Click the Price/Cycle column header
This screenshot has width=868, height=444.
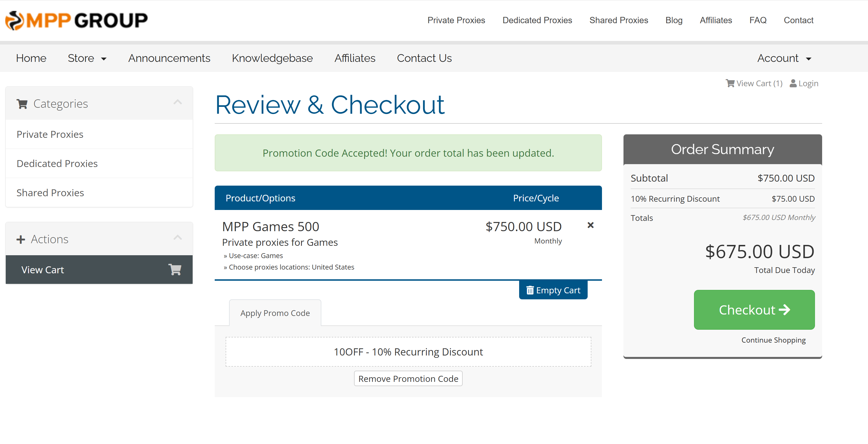(536, 198)
